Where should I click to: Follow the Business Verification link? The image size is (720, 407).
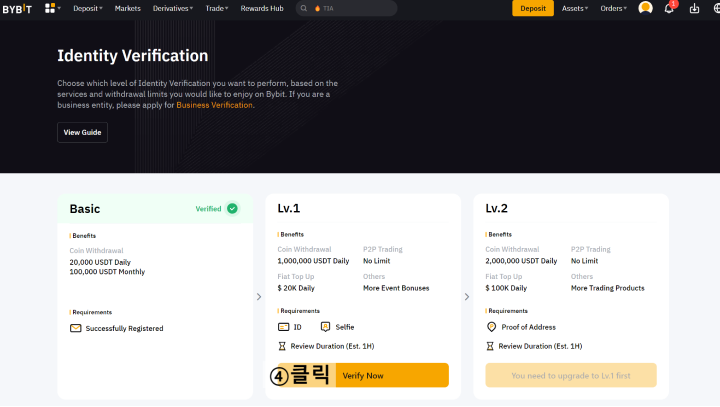tap(214, 105)
